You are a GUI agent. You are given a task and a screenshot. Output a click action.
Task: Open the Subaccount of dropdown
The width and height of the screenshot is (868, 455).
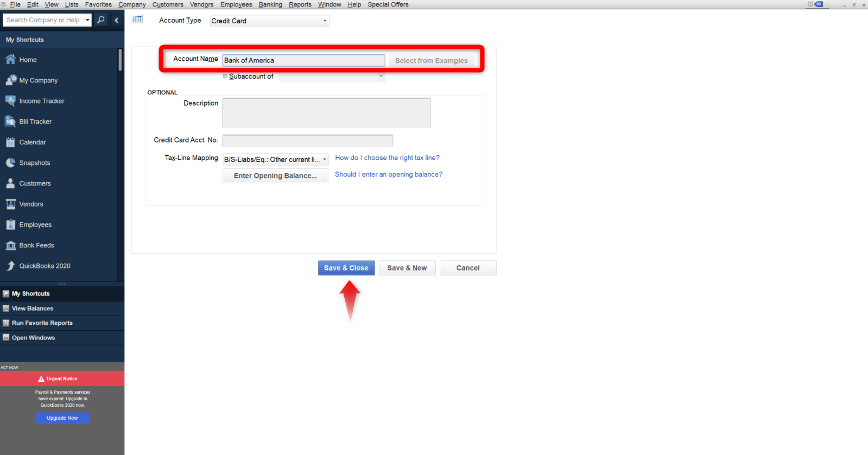tap(332, 76)
